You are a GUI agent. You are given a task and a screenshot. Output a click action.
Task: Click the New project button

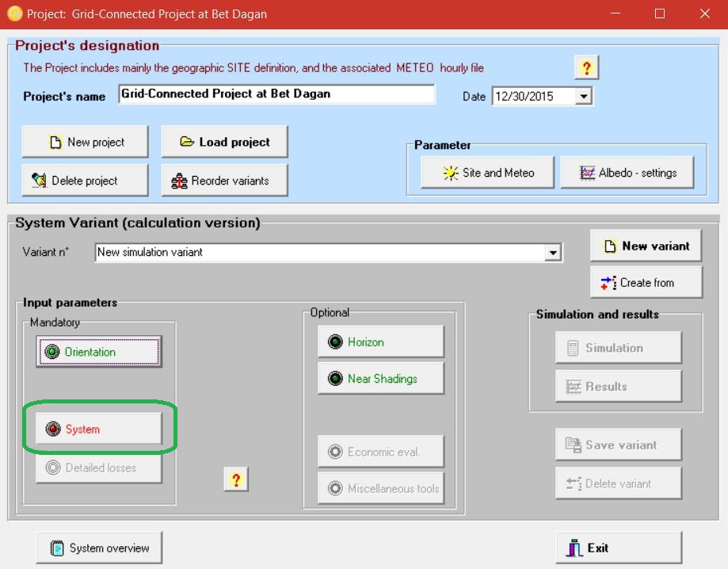coord(85,142)
